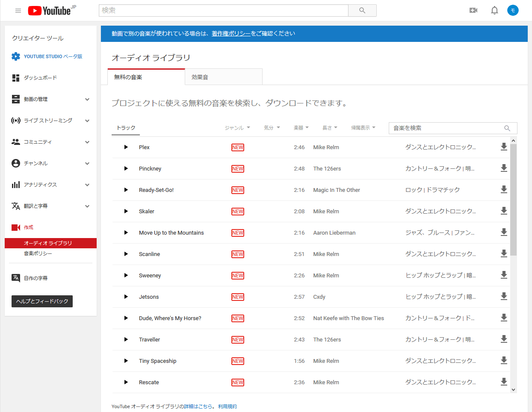The width and height of the screenshot is (532, 412).
Task: Click the artist Nat Keefe with The Bow Ties
Action: click(x=349, y=318)
